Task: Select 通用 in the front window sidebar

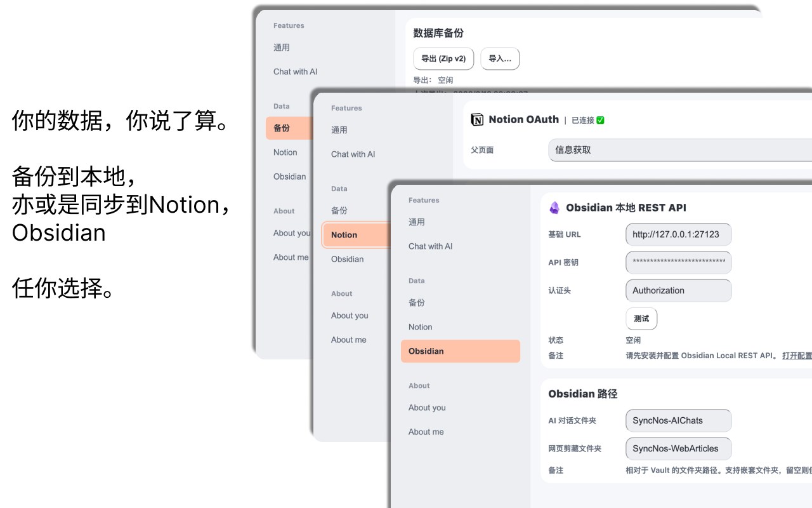Action: point(417,222)
